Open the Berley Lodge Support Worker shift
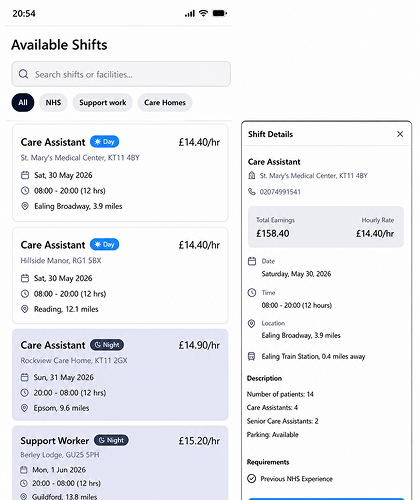This screenshot has width=420, height=500. [120, 463]
